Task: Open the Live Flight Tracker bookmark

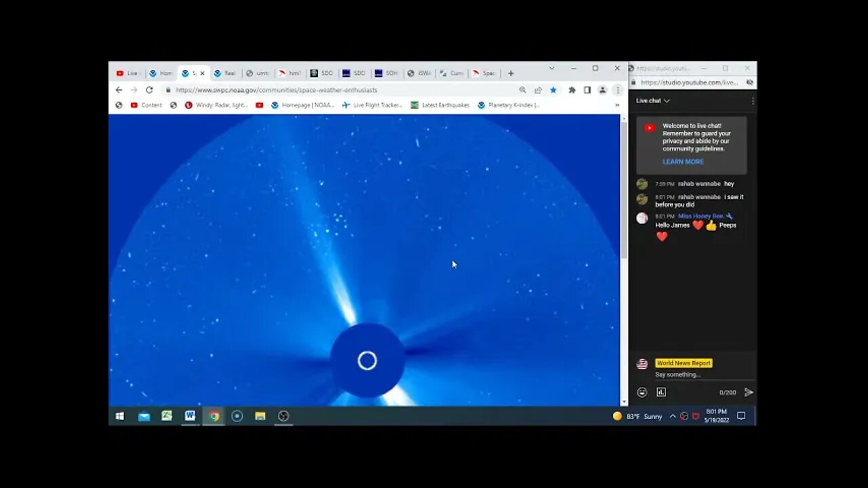Action: [x=372, y=105]
